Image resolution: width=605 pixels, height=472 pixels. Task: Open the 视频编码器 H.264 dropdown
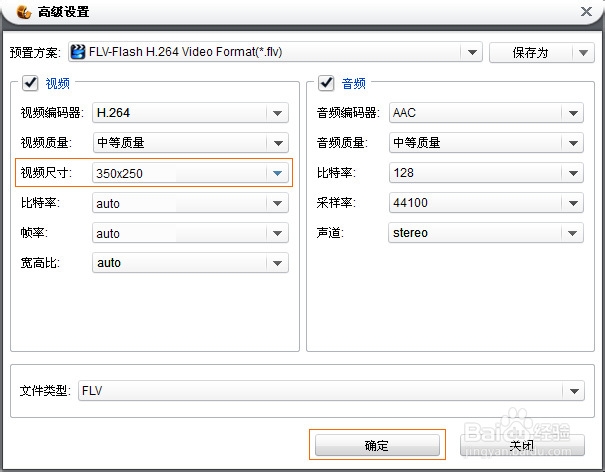click(x=190, y=113)
